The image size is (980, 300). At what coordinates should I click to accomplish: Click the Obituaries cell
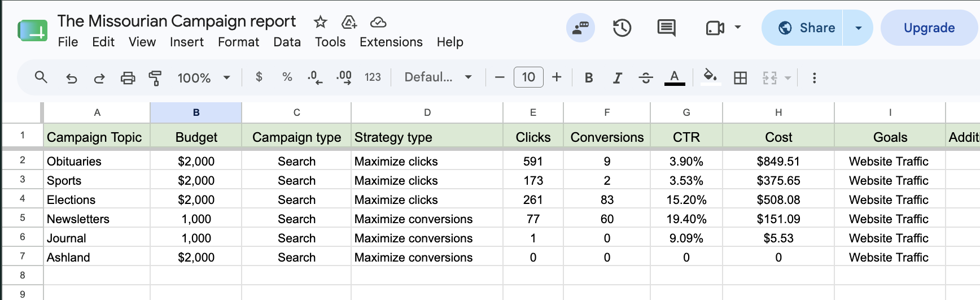[x=97, y=161]
